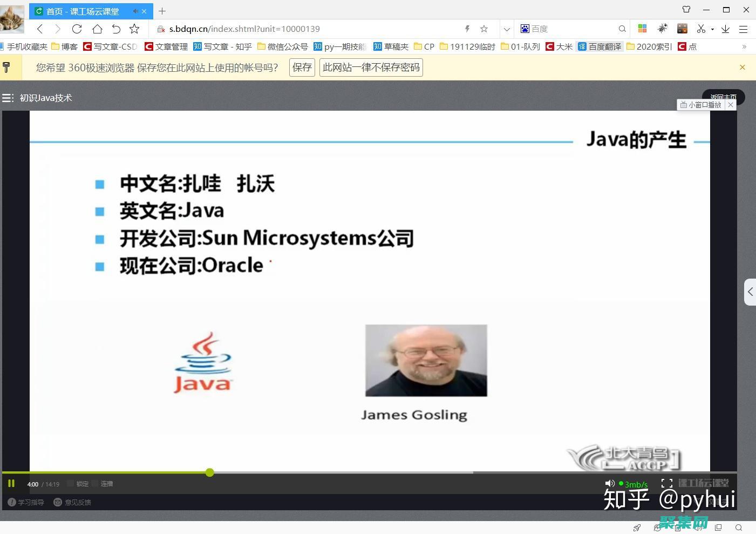Open the screenshot capture tool in the toolbar

coord(700,29)
